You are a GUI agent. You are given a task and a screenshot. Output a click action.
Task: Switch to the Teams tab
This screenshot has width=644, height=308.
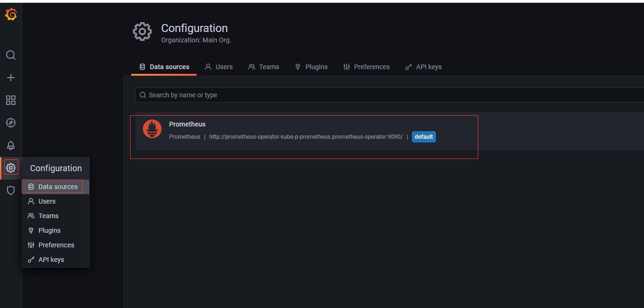point(264,67)
